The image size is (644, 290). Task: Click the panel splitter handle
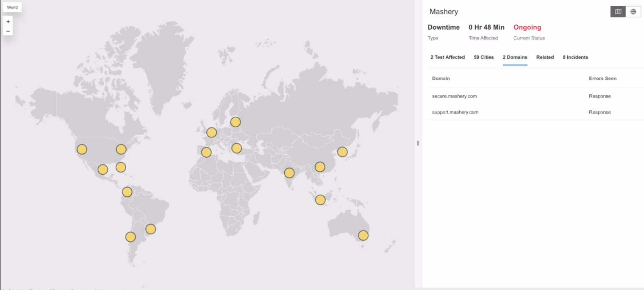click(418, 143)
